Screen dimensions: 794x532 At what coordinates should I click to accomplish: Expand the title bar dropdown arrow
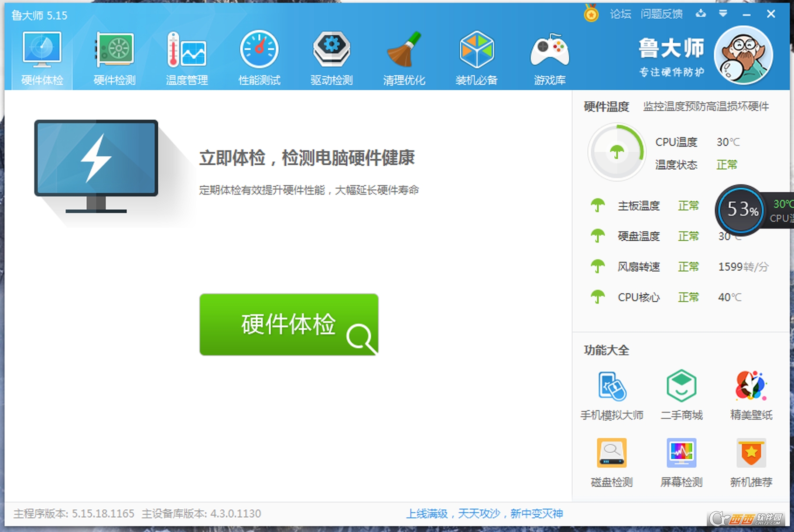pyautogui.click(x=723, y=14)
